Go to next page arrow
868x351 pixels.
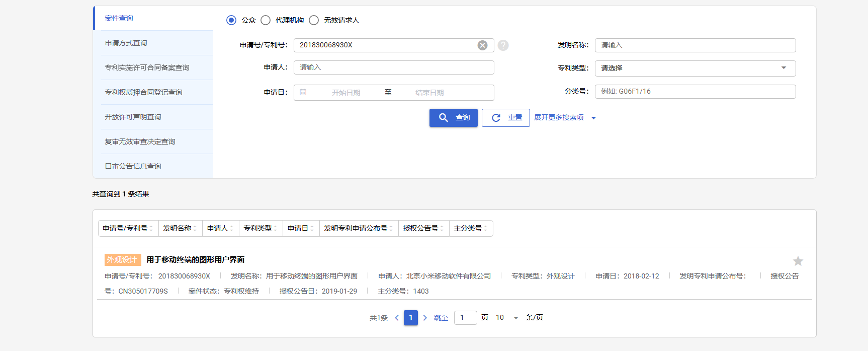(425, 318)
